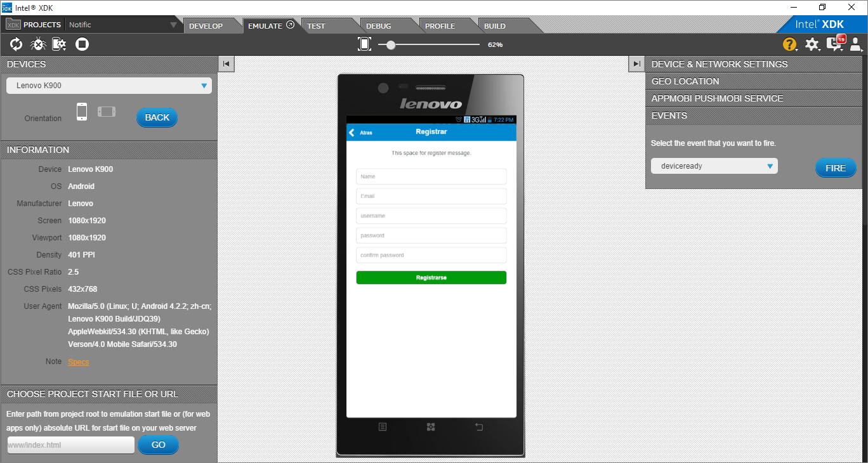Screen dimensions: 868x463
Task: Open the device settings toolbar icon
Action: (x=59, y=44)
